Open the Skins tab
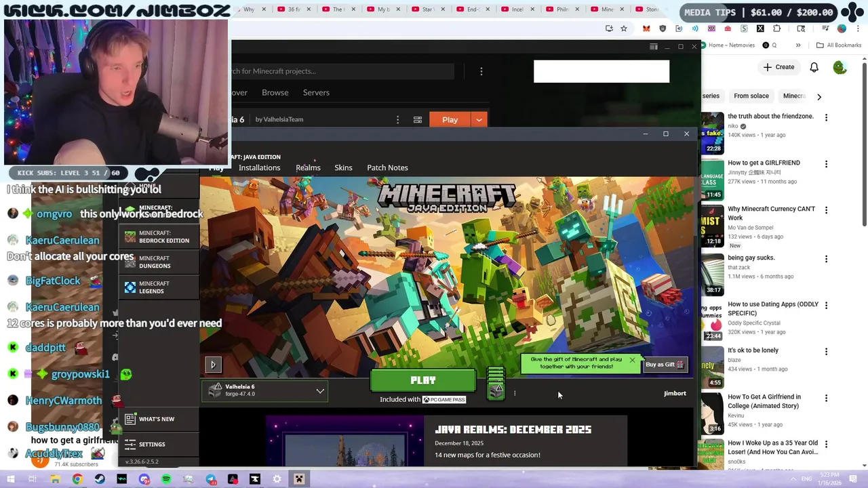This screenshot has width=868, height=488. (343, 167)
